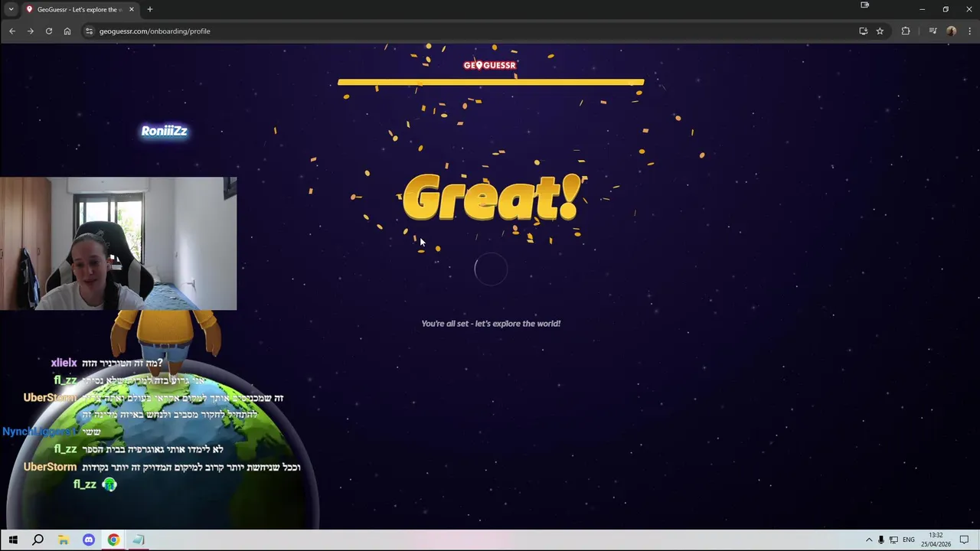Viewport: 980px width, 551px height.
Task: Open the last taskbar app icon
Action: click(139, 540)
